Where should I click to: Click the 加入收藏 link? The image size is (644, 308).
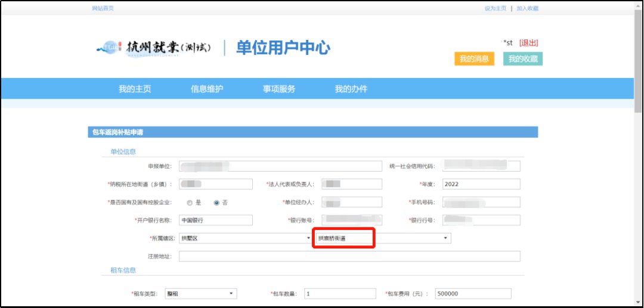tap(527, 8)
